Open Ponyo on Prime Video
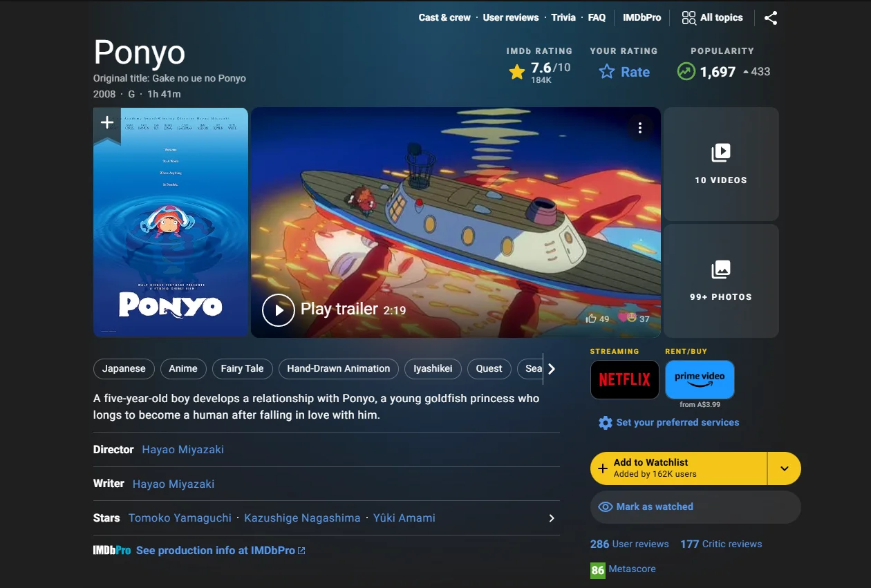Screen dimensions: 871x588 [700, 378]
